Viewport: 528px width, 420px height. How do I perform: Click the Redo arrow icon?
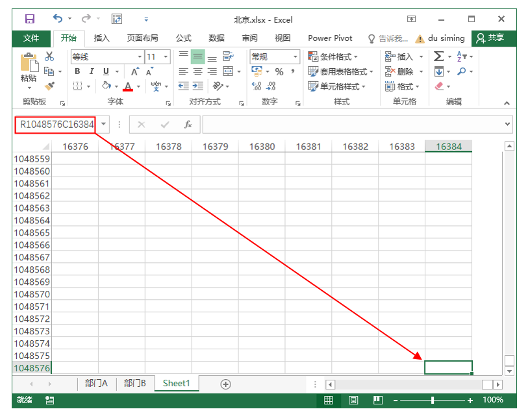(x=86, y=19)
